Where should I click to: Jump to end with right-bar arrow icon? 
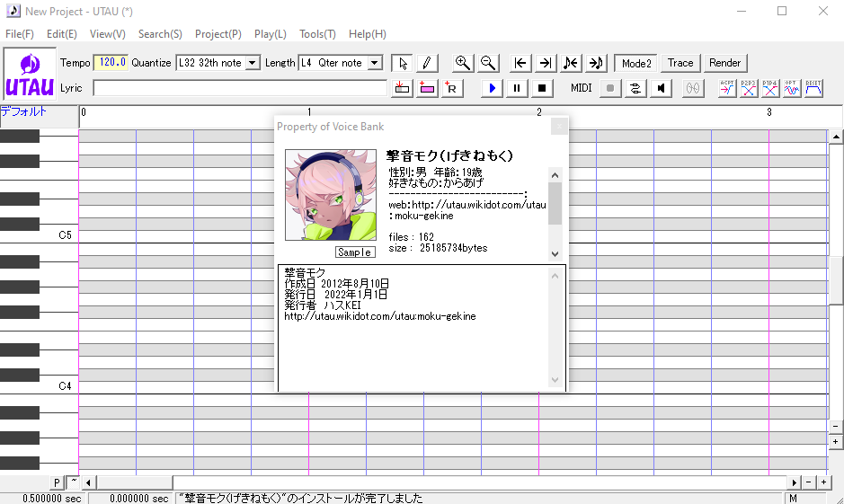[x=546, y=63]
